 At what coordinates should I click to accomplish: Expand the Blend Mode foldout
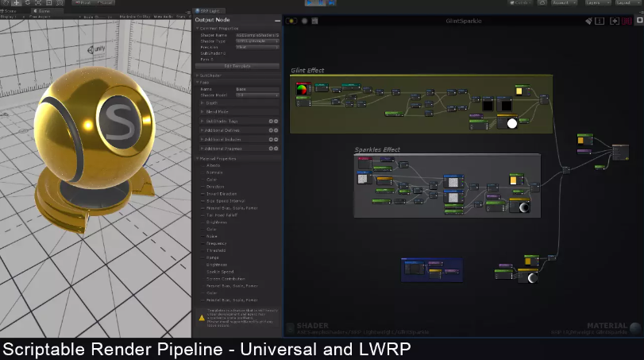(x=202, y=112)
